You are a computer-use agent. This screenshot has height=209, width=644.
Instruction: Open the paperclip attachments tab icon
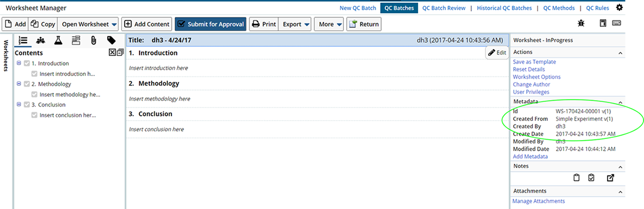pyautogui.click(x=93, y=40)
